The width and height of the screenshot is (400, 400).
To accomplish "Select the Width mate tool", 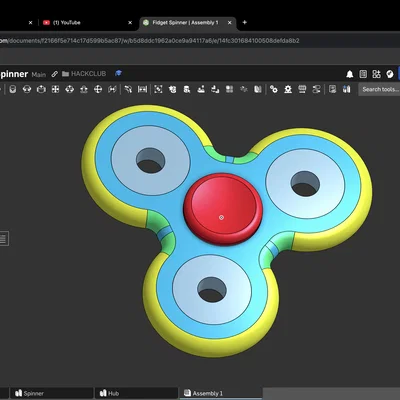I will pyautogui.click(x=142, y=89).
